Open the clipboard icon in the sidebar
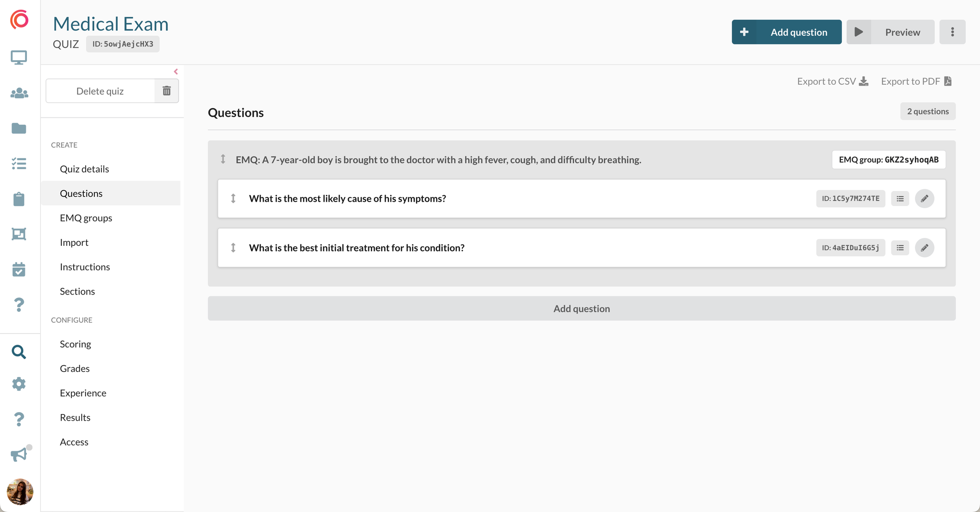 click(19, 199)
